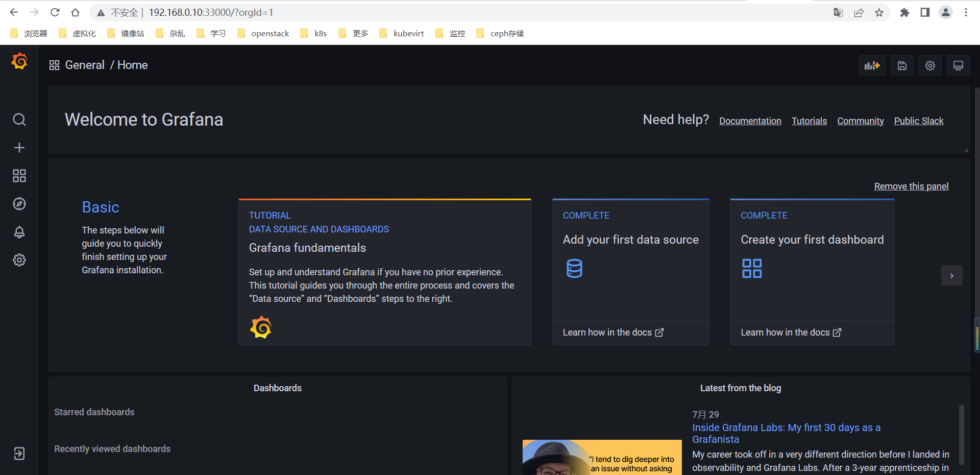
Task: Open the browser profile avatar
Action: [x=946, y=12]
